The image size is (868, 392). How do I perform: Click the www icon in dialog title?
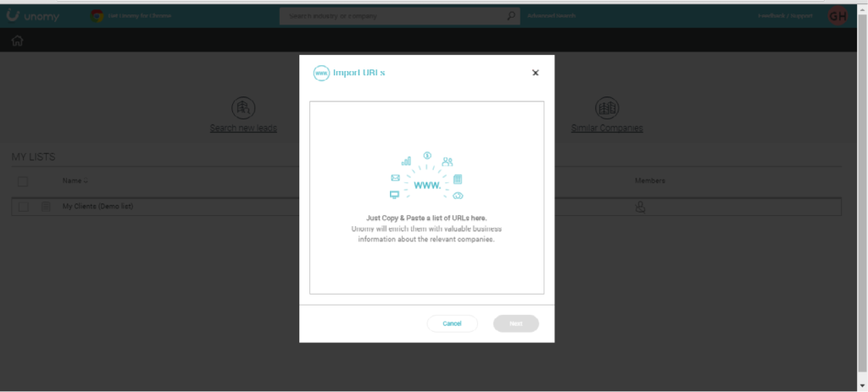tap(321, 73)
